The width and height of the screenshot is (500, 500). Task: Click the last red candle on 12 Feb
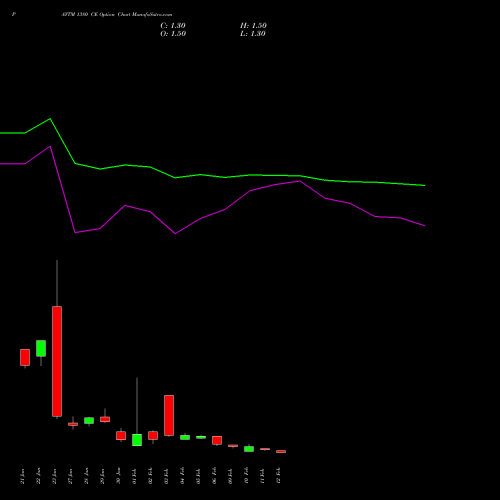[281, 451]
